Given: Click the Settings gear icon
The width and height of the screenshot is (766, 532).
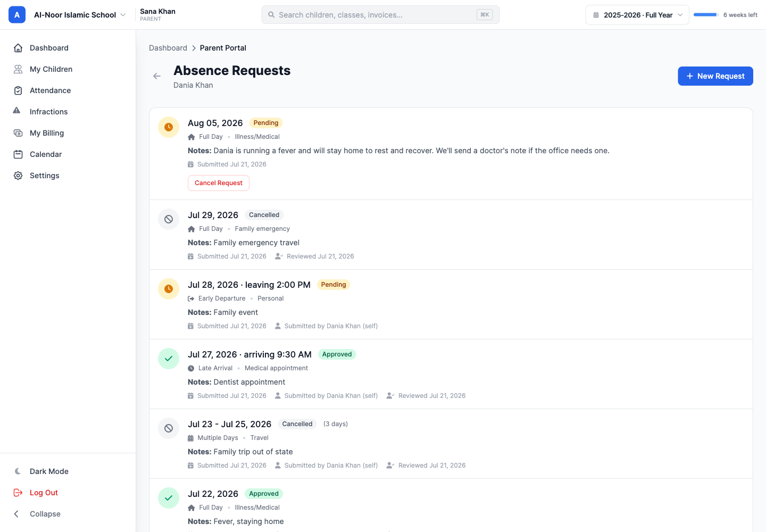Looking at the screenshot, I should click(x=18, y=176).
